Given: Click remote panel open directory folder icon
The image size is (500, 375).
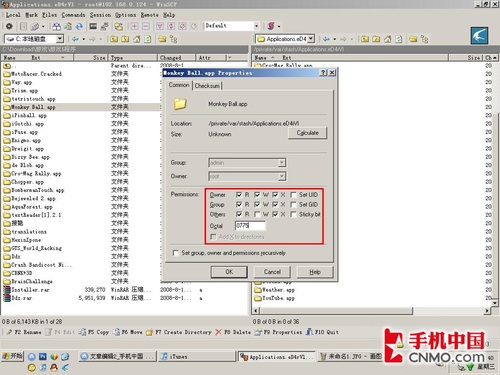Looking at the screenshot, I should [413, 39].
